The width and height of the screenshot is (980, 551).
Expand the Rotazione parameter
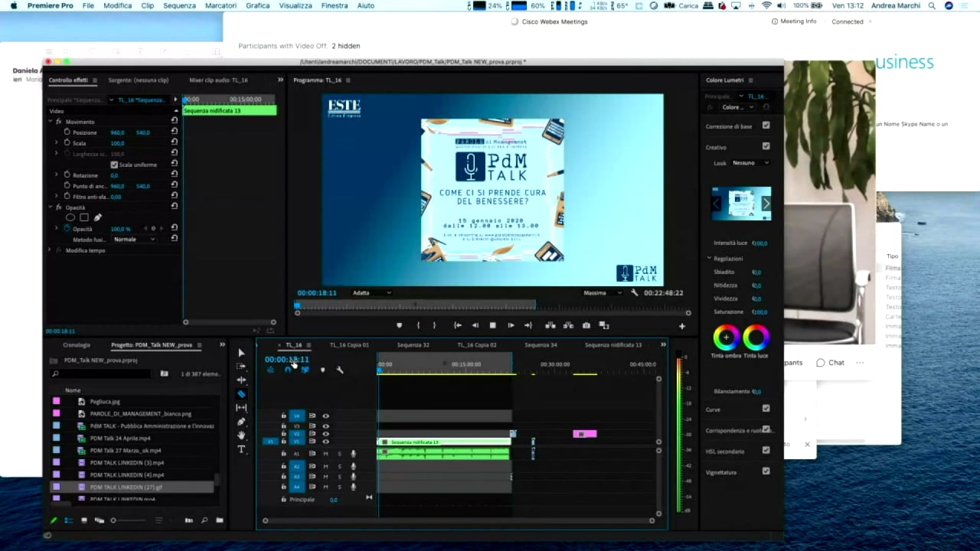[x=56, y=175]
